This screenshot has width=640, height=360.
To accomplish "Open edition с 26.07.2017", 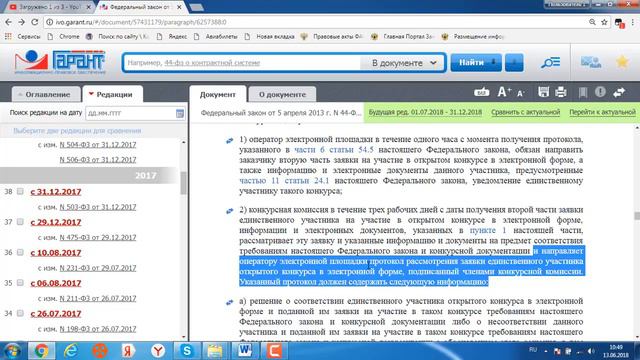I will [x=56, y=314].
